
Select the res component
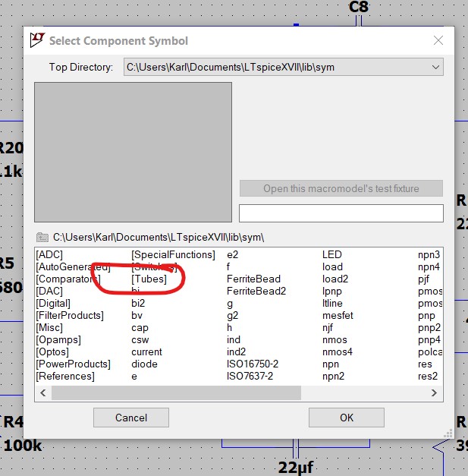click(425, 364)
